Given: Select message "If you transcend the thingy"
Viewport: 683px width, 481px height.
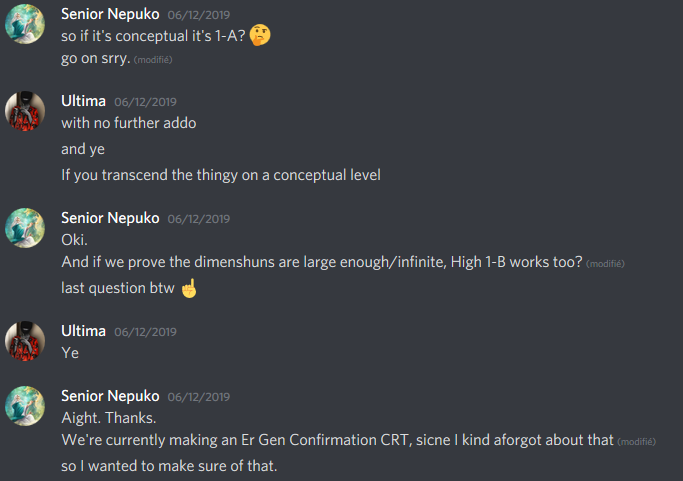Looking at the screenshot, I should tap(221, 175).
